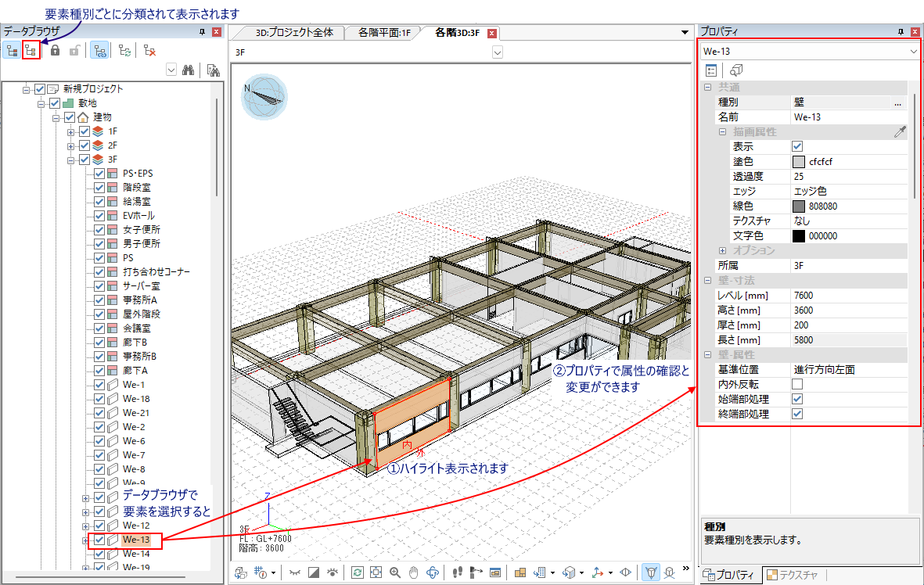The height and width of the screenshot is (585, 924).
Task: Uncheck the 会議室 visibility checkbox
Action: point(99,328)
